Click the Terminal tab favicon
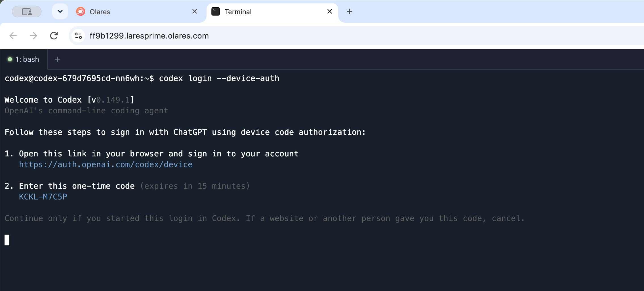644x291 pixels. [x=216, y=12]
